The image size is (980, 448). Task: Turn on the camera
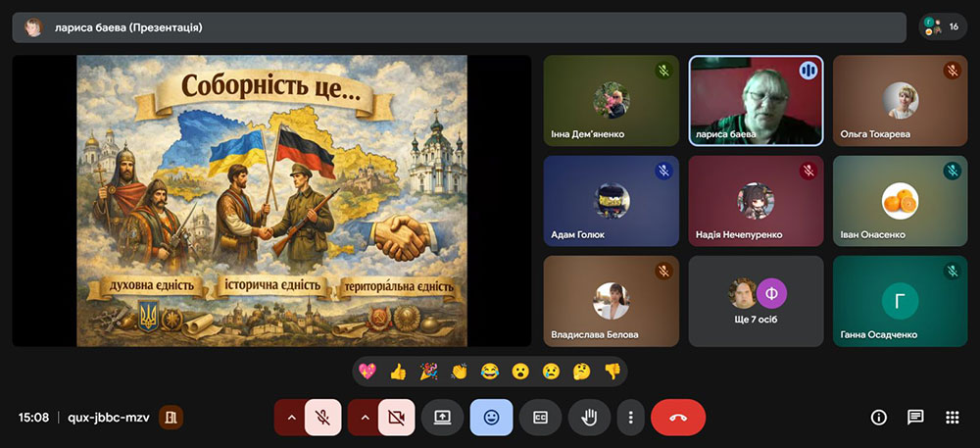pyautogui.click(x=396, y=418)
